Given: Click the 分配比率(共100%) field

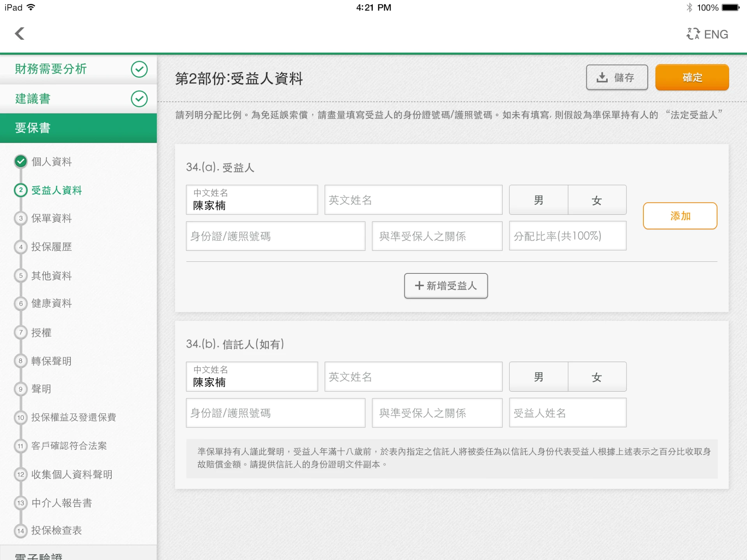Looking at the screenshot, I should [568, 236].
